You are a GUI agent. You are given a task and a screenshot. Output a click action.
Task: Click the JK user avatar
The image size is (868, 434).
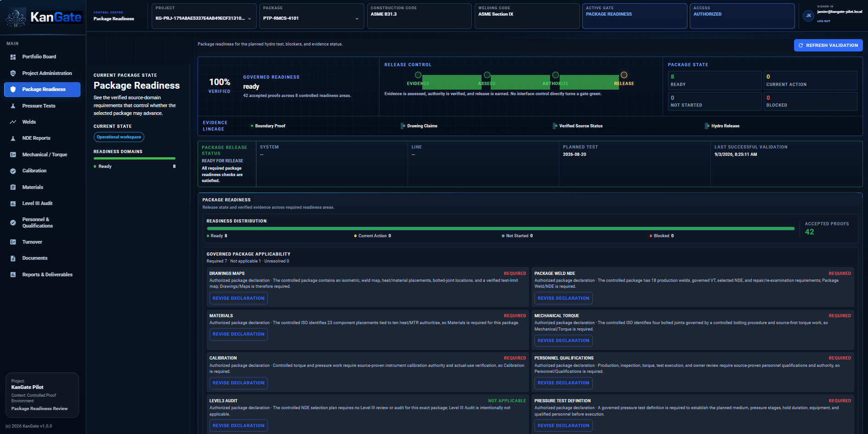[x=808, y=16]
